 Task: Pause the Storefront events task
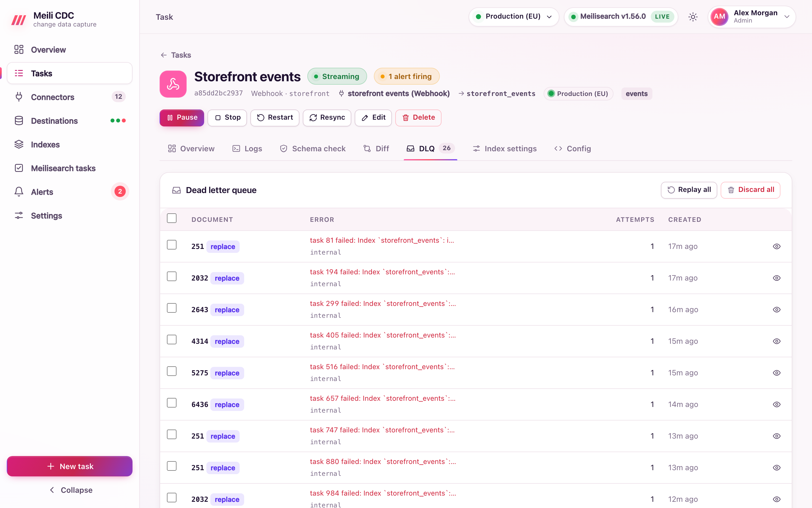(x=182, y=118)
